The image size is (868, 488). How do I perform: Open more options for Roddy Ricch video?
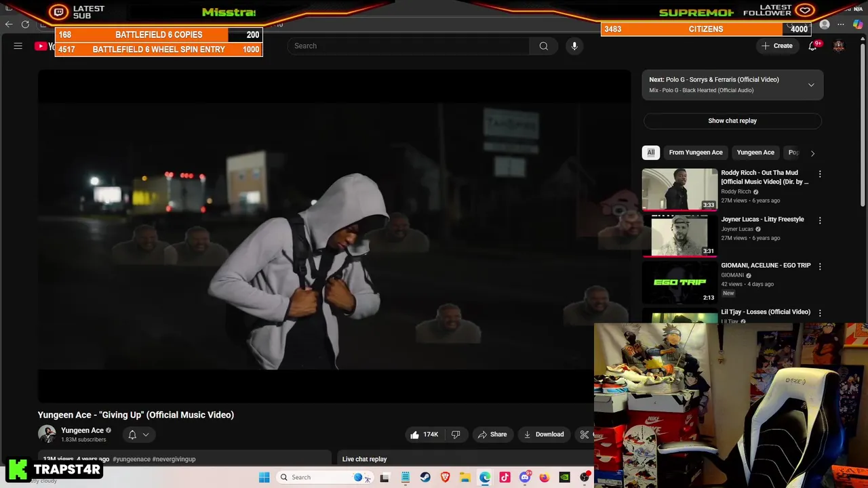820,175
